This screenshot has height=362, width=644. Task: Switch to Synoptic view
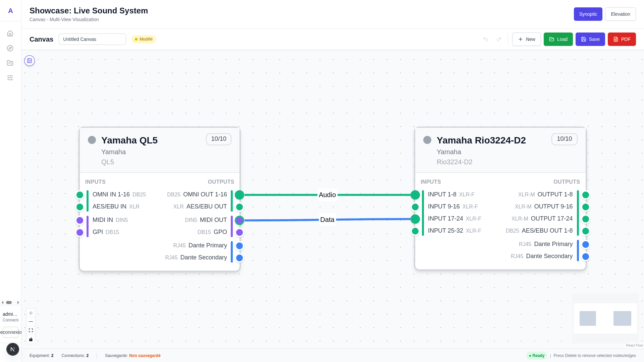tap(588, 14)
